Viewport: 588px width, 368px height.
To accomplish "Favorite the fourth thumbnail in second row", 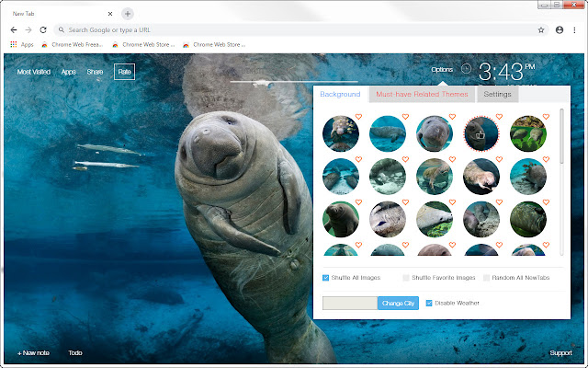I will pos(499,159).
